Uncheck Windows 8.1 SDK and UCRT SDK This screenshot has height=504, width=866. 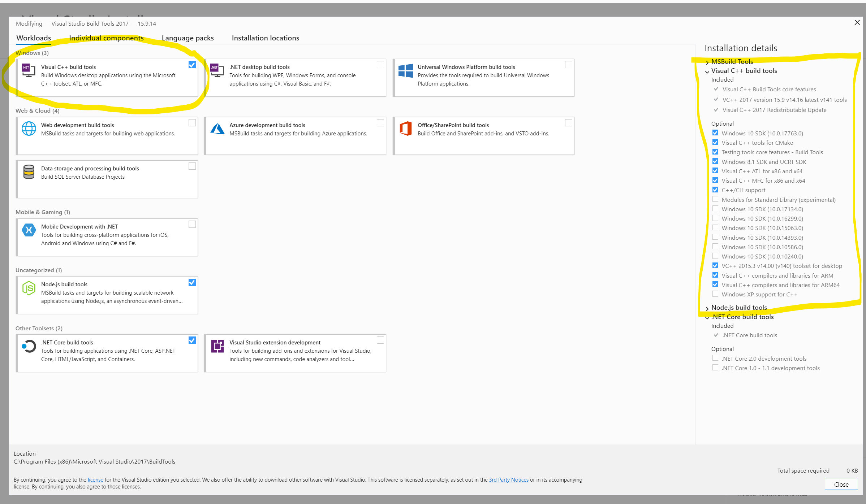click(715, 161)
